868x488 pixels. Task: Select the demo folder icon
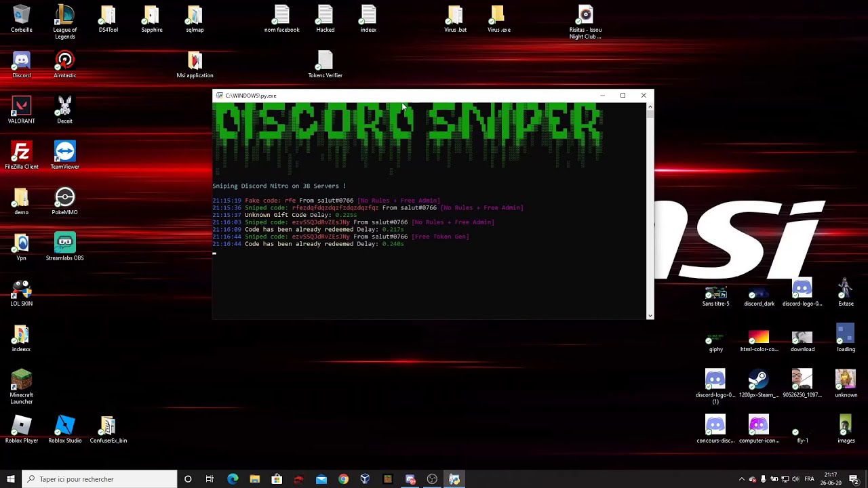click(x=21, y=201)
